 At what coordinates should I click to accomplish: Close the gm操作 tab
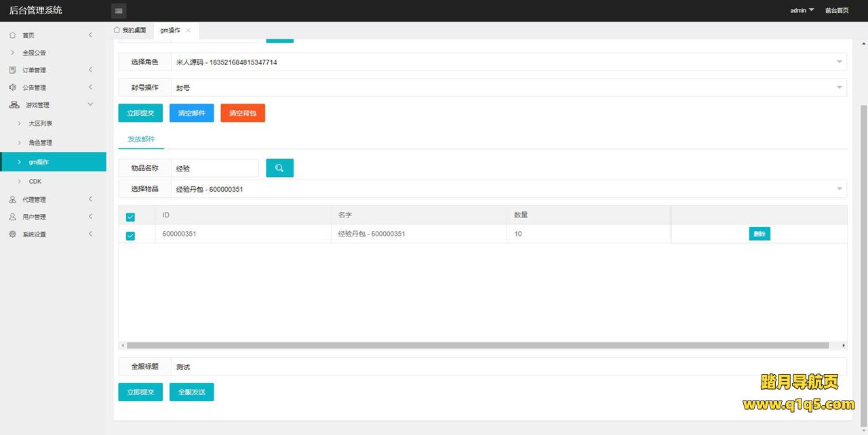pyautogui.click(x=189, y=30)
